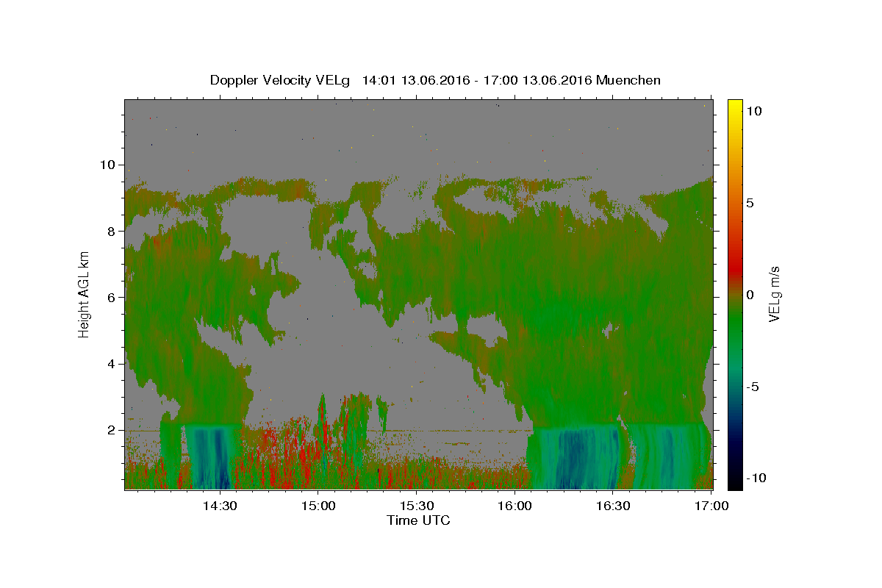Image resolution: width=882 pixels, height=588 pixels.
Task: Click the 14:30 time axis label
Action: tap(220, 506)
